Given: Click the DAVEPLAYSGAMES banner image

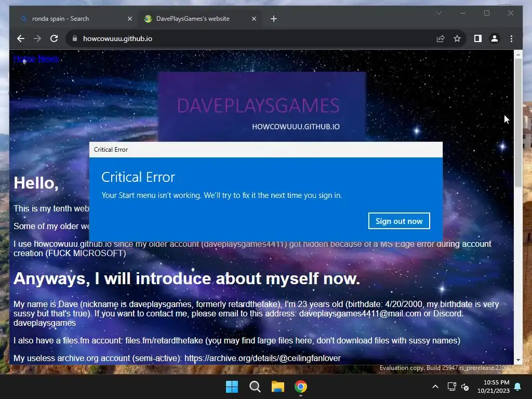Looking at the screenshot, I should (262, 106).
